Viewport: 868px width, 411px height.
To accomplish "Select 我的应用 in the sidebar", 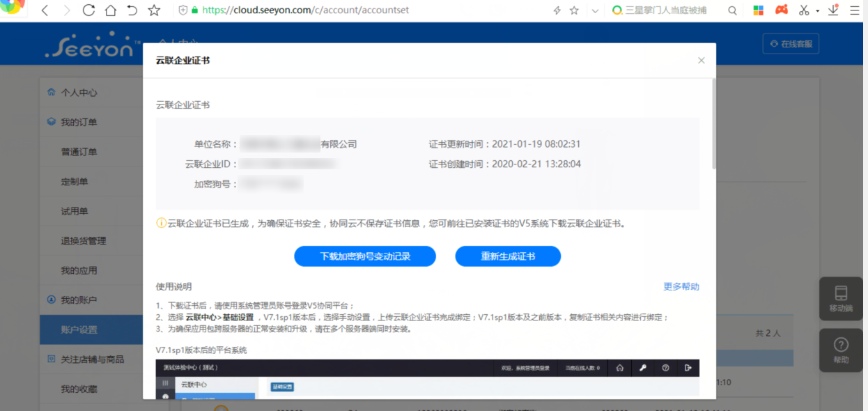I will coord(79,270).
